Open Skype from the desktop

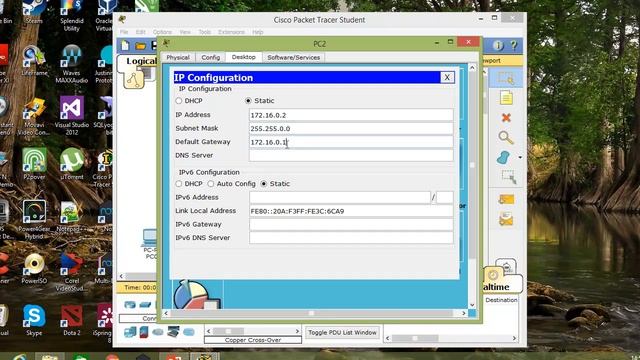click(x=34, y=320)
